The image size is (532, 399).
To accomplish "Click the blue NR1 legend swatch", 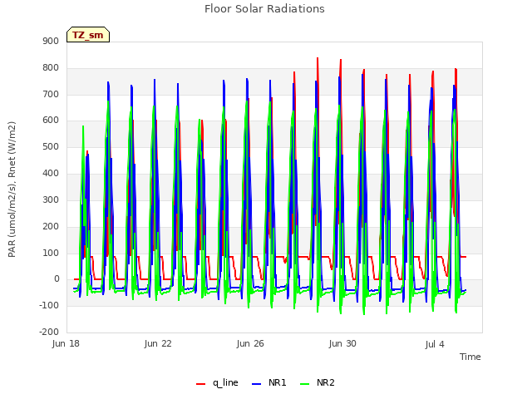I will pos(257,384).
